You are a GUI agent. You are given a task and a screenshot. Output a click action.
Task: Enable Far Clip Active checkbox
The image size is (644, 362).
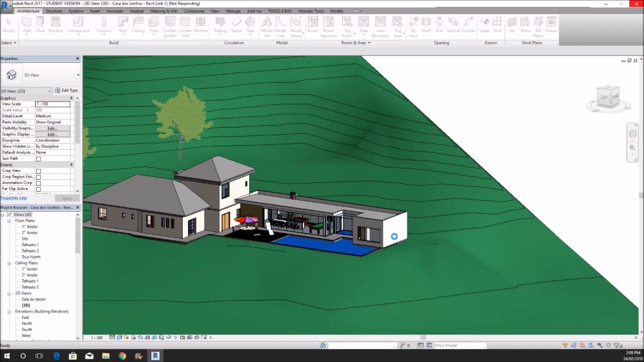tap(38, 189)
